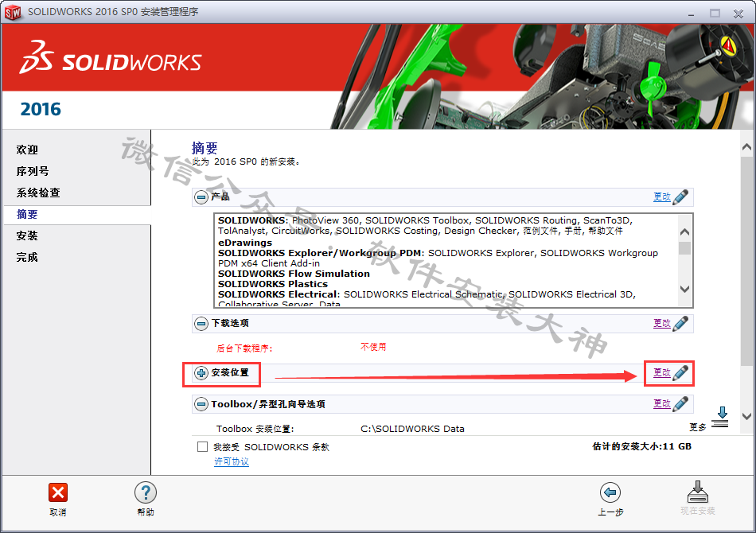Viewport: 756px width, 533px height.
Task: Select the 安装 step in sidebar
Action: 27,235
